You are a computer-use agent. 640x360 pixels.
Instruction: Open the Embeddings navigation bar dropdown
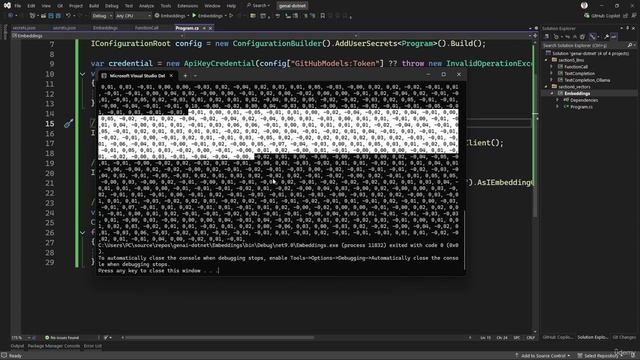point(97,36)
